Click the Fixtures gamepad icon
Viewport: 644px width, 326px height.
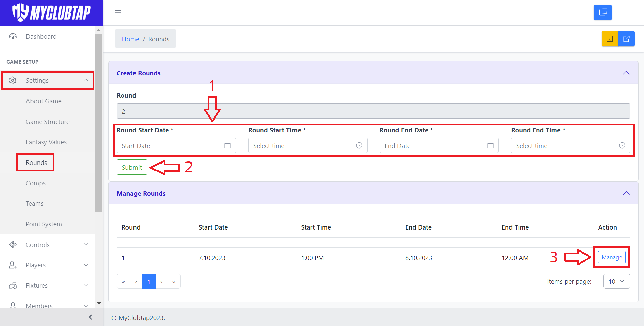[13, 285]
